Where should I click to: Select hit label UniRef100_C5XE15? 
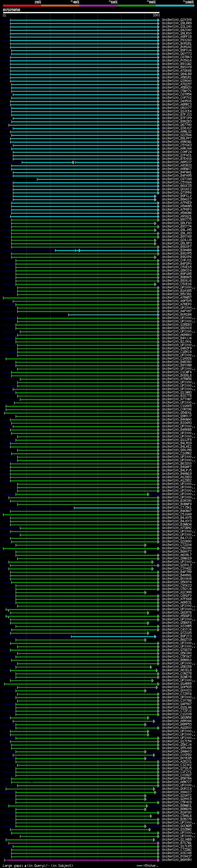click(177, 267)
